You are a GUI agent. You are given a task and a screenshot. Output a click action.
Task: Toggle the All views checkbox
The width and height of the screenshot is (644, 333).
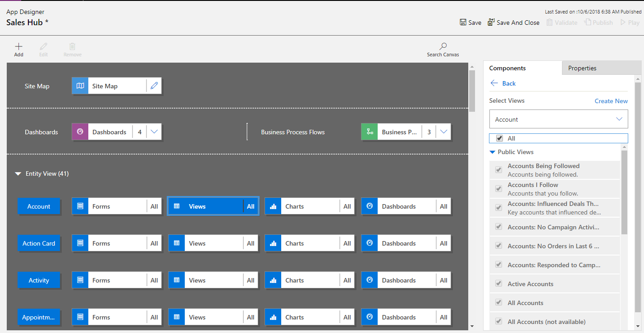coord(499,138)
